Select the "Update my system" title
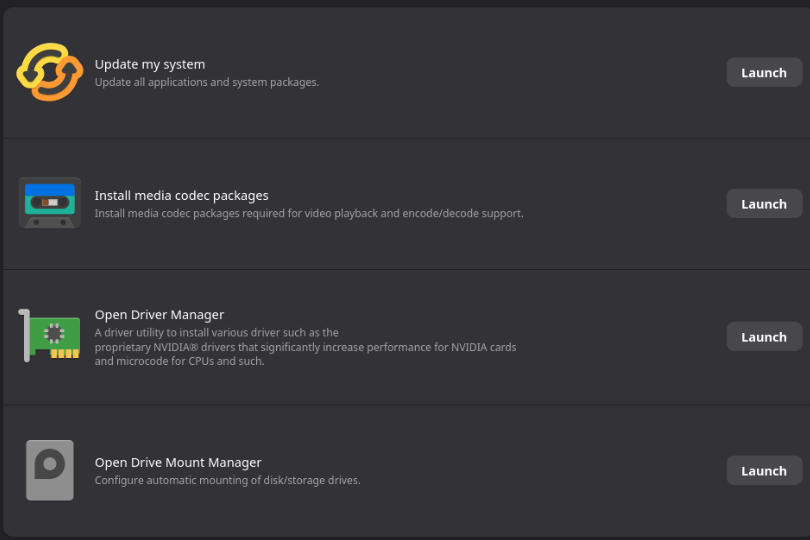 coord(150,64)
